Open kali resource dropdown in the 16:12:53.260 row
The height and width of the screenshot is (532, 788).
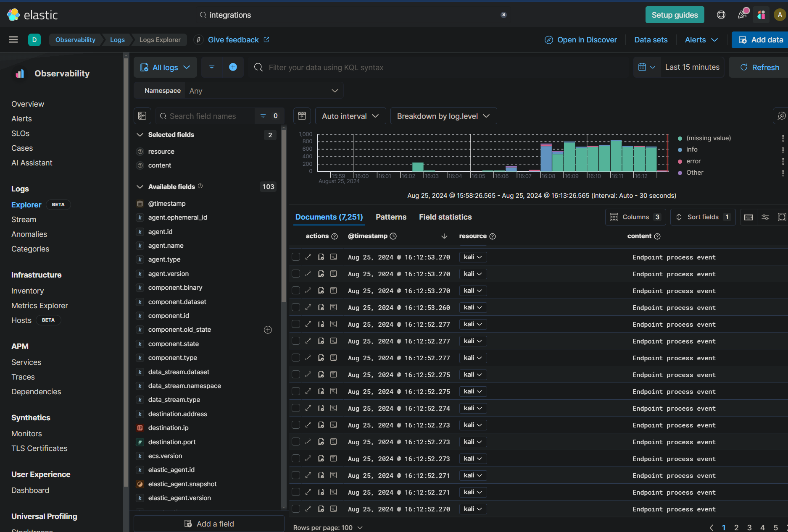point(473,307)
